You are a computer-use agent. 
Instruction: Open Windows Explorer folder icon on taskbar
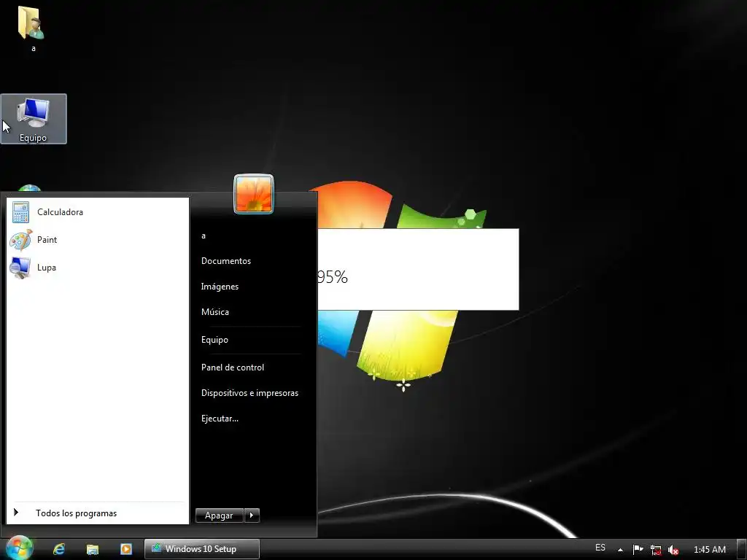93,549
